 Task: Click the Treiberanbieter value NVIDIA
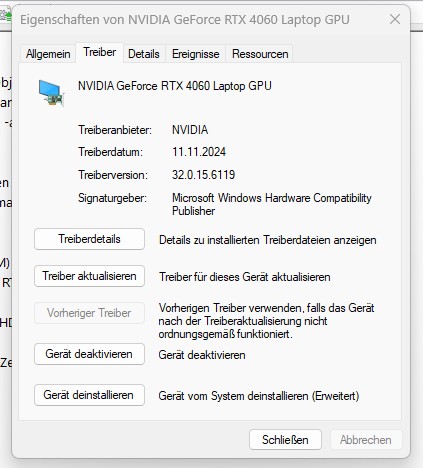pos(190,130)
